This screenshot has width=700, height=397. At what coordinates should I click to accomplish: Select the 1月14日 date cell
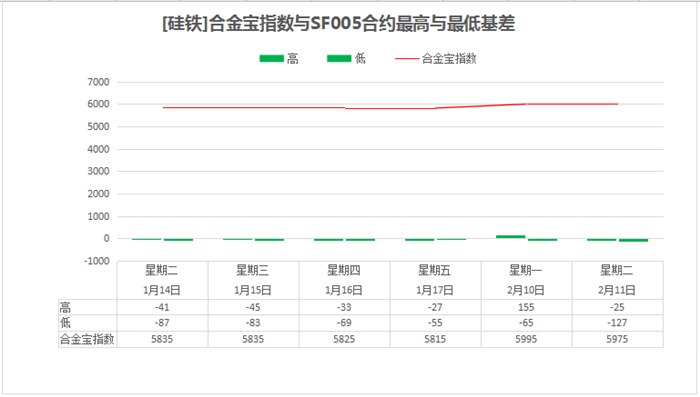click(162, 290)
